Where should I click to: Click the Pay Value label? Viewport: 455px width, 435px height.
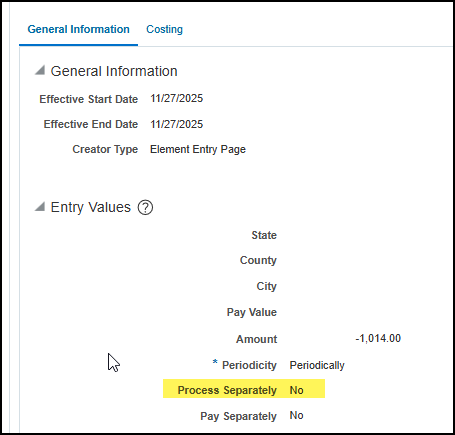tap(252, 312)
